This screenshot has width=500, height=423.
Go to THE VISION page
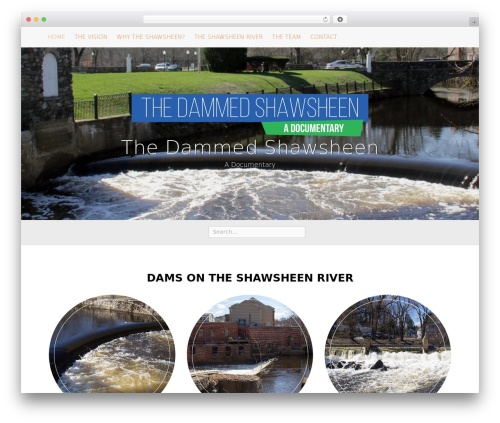pyautogui.click(x=91, y=37)
